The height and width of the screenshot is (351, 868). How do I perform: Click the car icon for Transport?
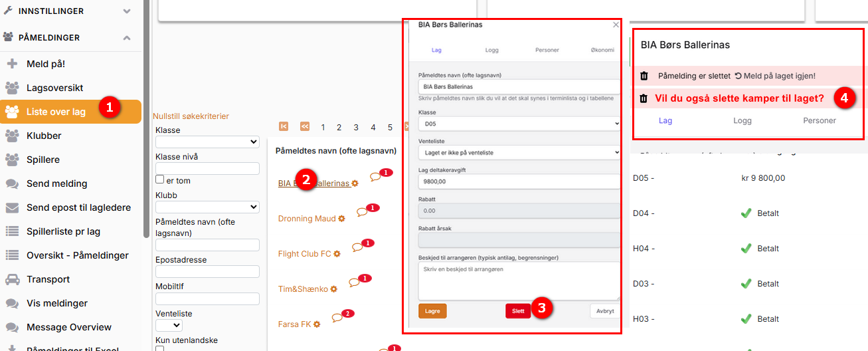(12, 279)
